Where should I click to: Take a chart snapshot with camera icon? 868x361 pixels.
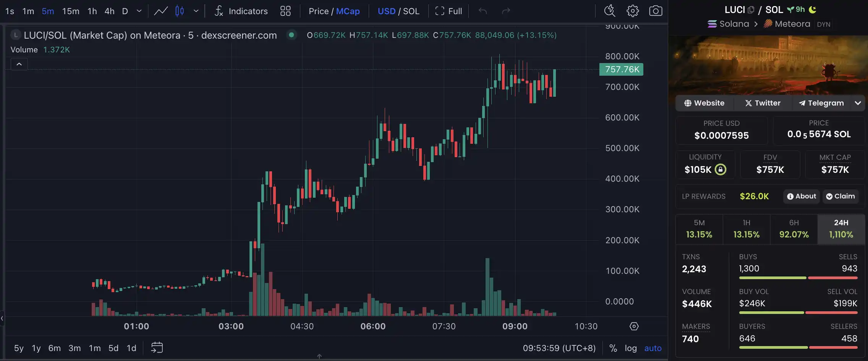656,11
